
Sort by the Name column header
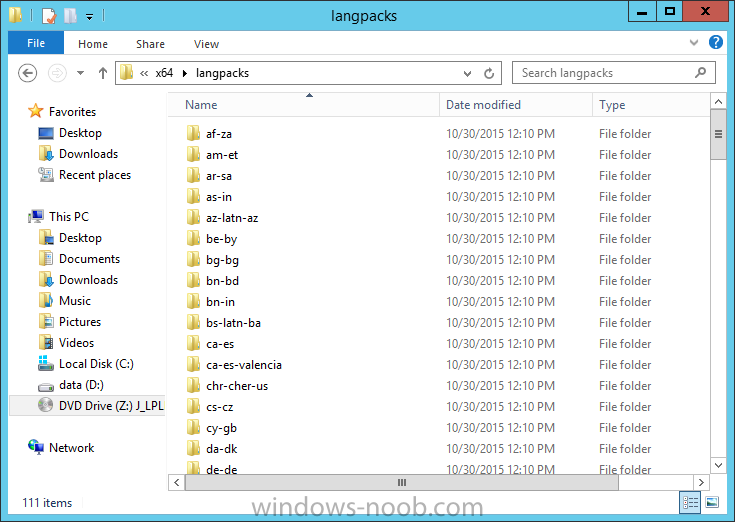pyautogui.click(x=303, y=105)
